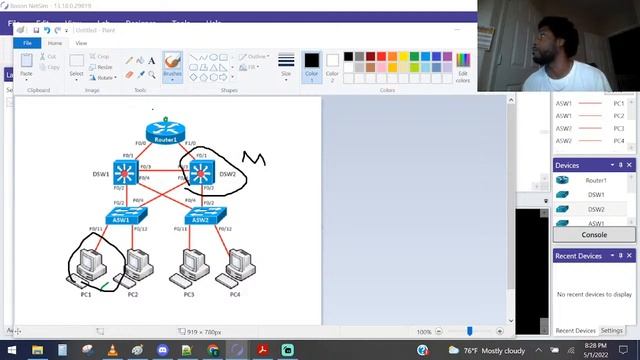The height and width of the screenshot is (360, 640).
Task: Click the Save icon in quick access toolbar
Action: click(x=36, y=30)
